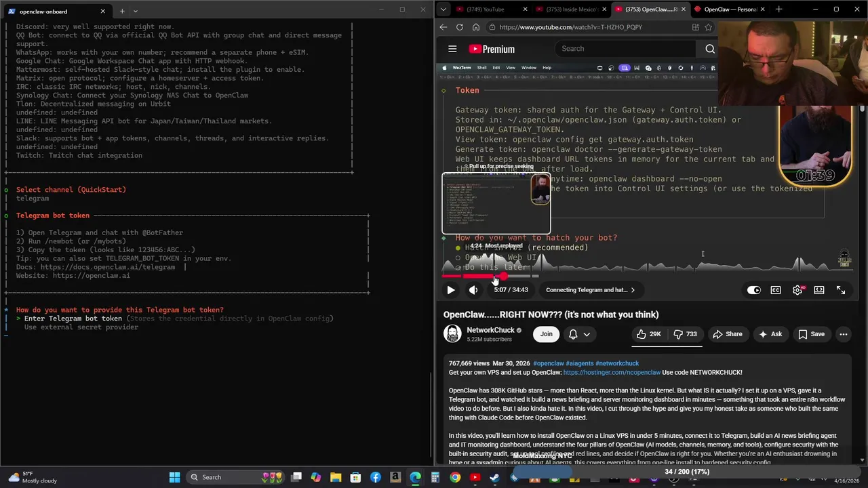This screenshot has height=488, width=868.
Task: Save the video to a playlist
Action: tap(812, 334)
